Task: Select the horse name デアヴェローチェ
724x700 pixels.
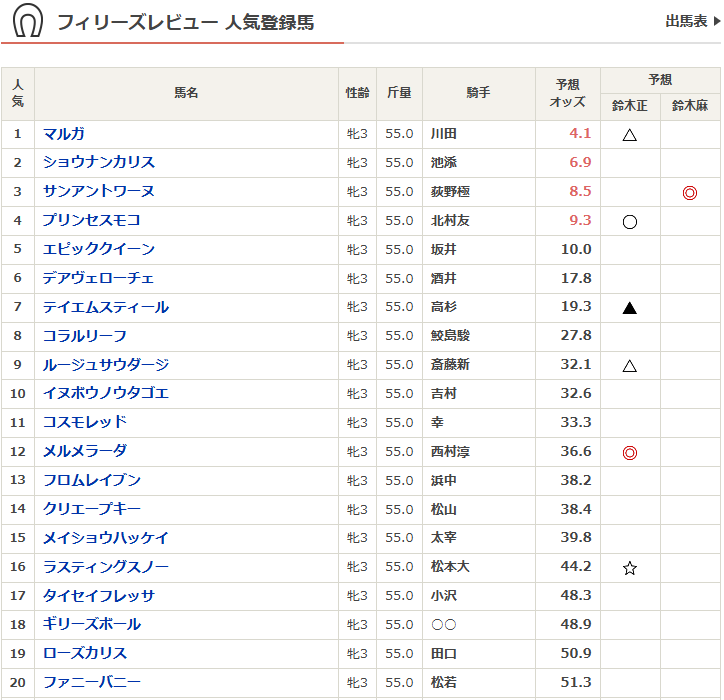Action: 99,278
